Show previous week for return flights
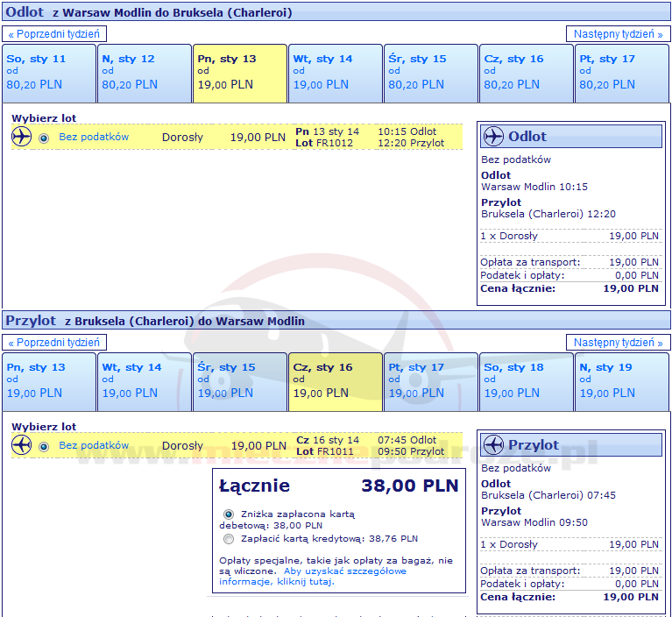Image resolution: width=672 pixels, height=617 pixels. click(56, 343)
